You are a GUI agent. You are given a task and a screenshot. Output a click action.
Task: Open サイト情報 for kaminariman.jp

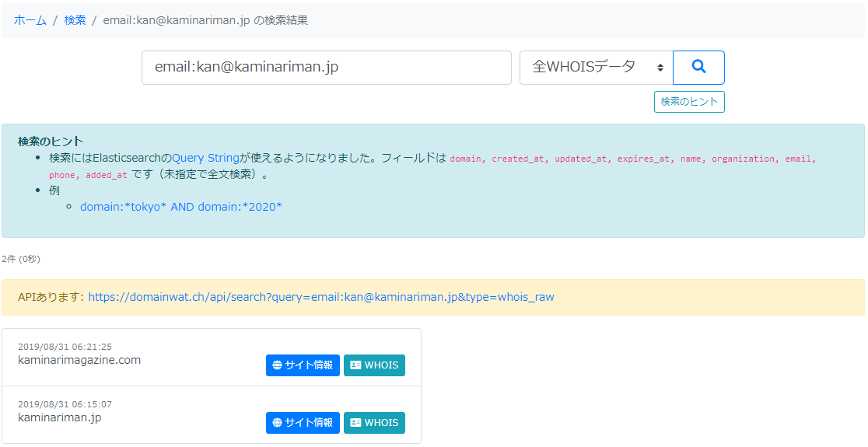[x=303, y=423]
